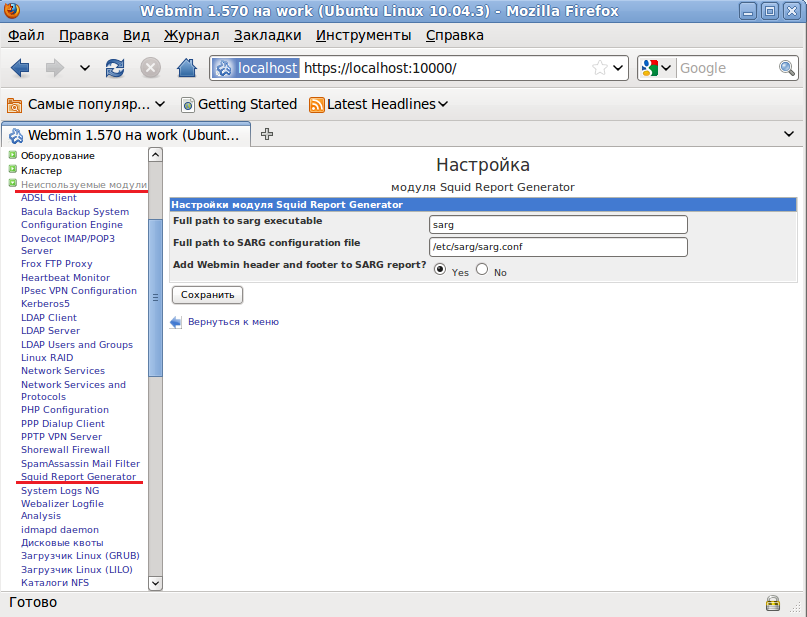Screen dimensions: 807x617
Task: Open the Справка menu
Action: (x=454, y=36)
